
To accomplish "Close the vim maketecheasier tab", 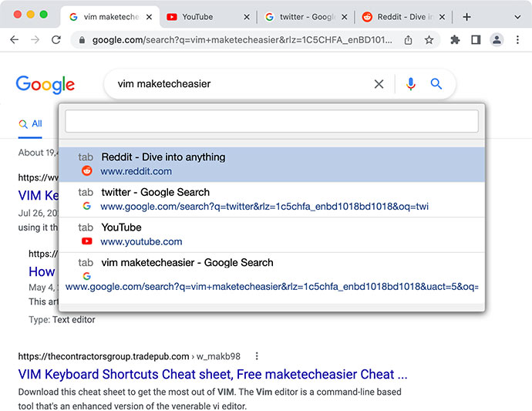I will 149,17.
